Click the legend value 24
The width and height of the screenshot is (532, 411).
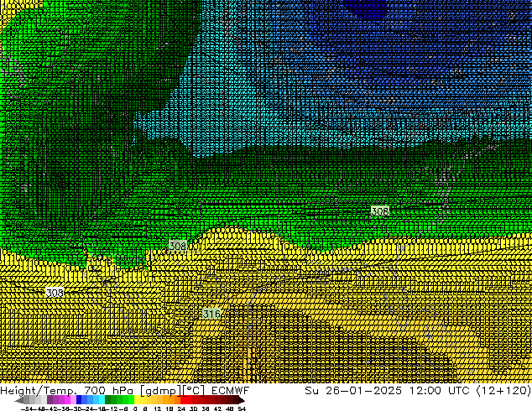181,408
